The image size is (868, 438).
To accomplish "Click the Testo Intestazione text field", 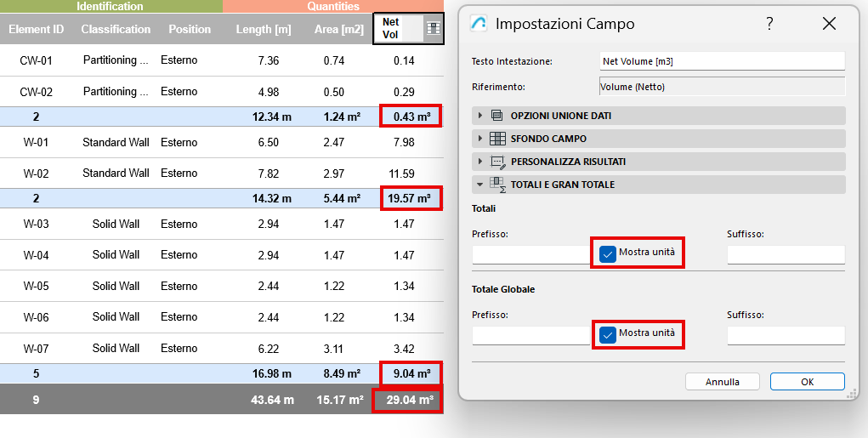I will tap(722, 61).
